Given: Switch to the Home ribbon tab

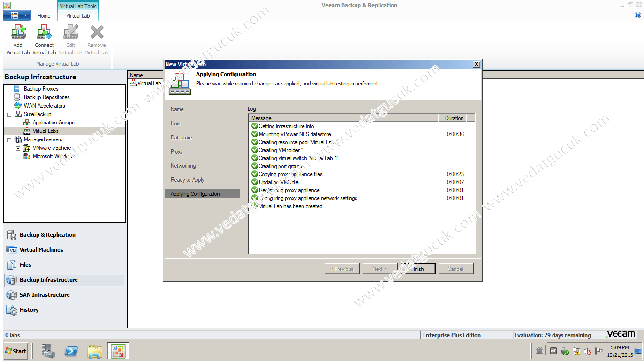Looking at the screenshot, I should pos(44,16).
